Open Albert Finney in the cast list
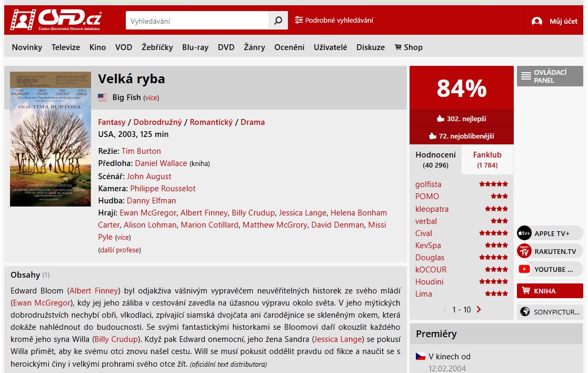 (x=204, y=213)
